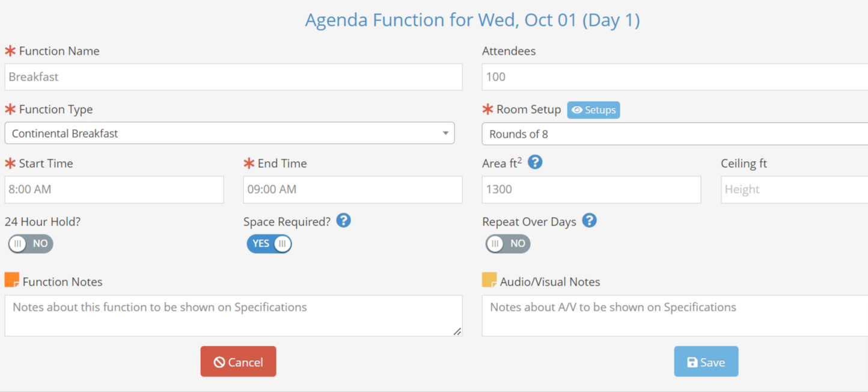Click the prohibition icon on Cancel button
868x392 pixels.
click(219, 362)
